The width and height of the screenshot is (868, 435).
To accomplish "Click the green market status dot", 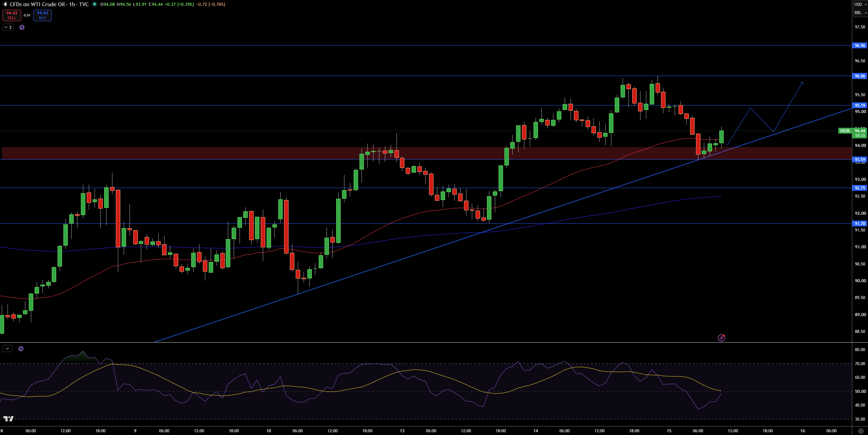I will (95, 4).
